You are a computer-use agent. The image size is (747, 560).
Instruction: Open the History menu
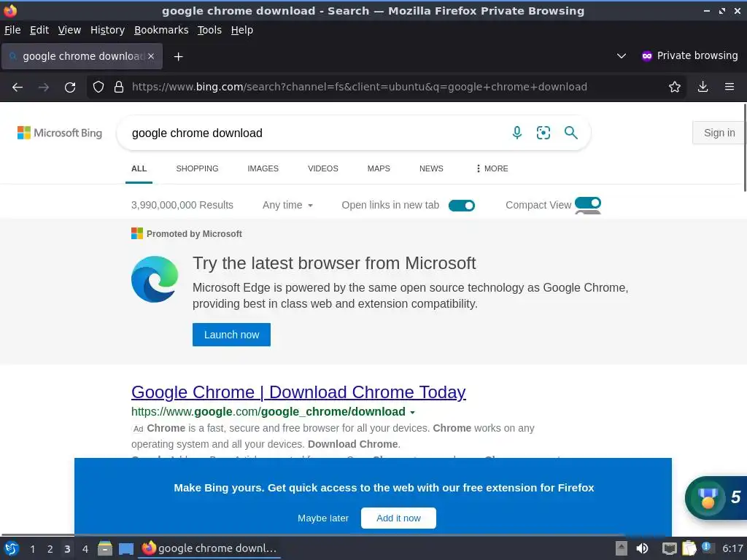coord(107,30)
